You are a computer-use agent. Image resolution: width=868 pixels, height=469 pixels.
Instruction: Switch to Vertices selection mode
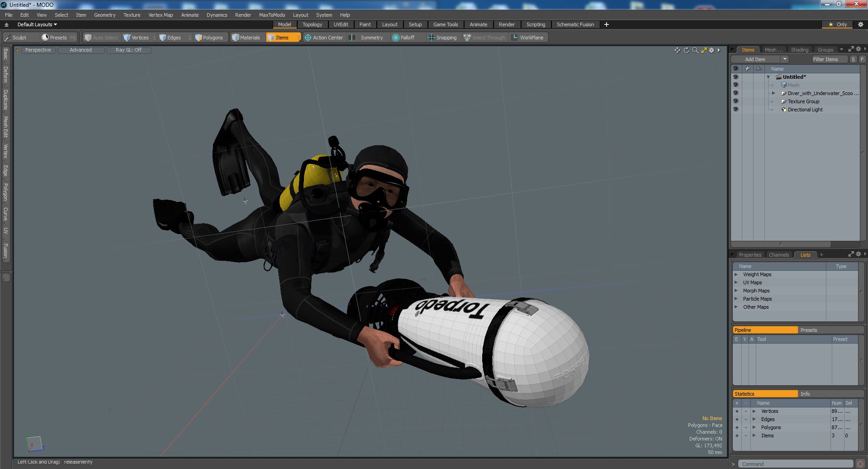pos(139,38)
